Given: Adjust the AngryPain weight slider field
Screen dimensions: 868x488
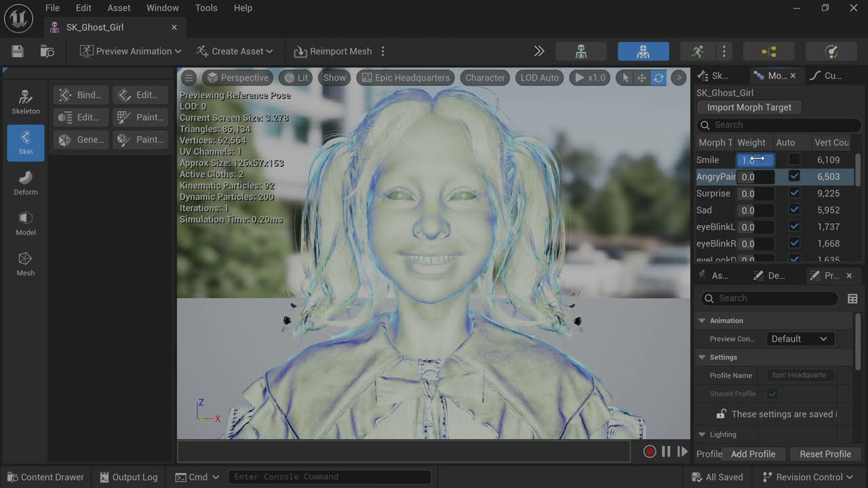Looking at the screenshot, I should [755, 176].
